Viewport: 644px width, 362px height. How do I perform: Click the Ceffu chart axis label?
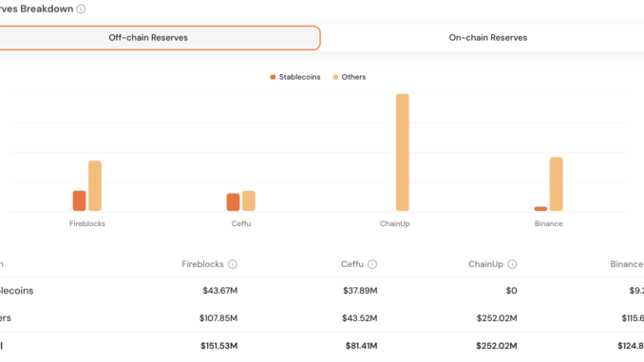click(x=241, y=223)
